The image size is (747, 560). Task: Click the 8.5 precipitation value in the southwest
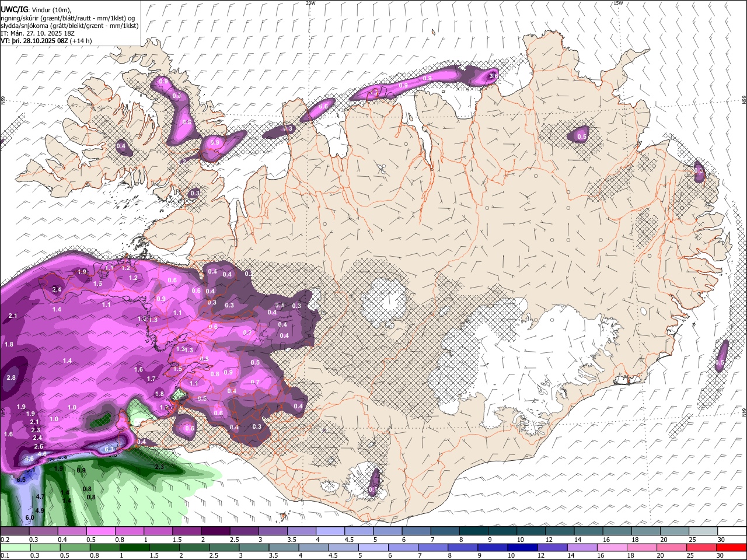21,480
